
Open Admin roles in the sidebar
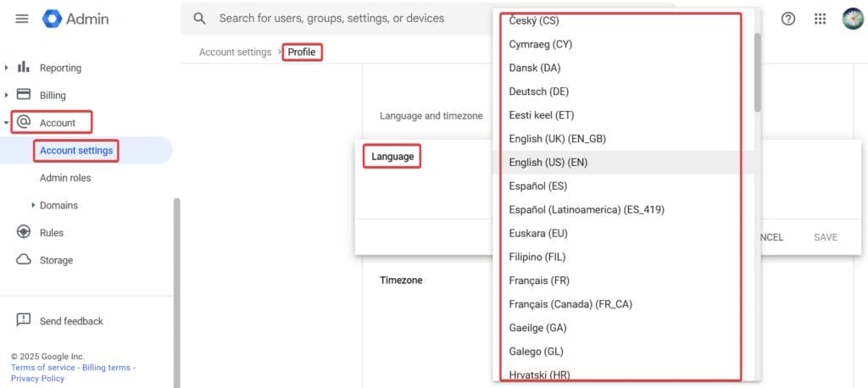pyautogui.click(x=65, y=178)
